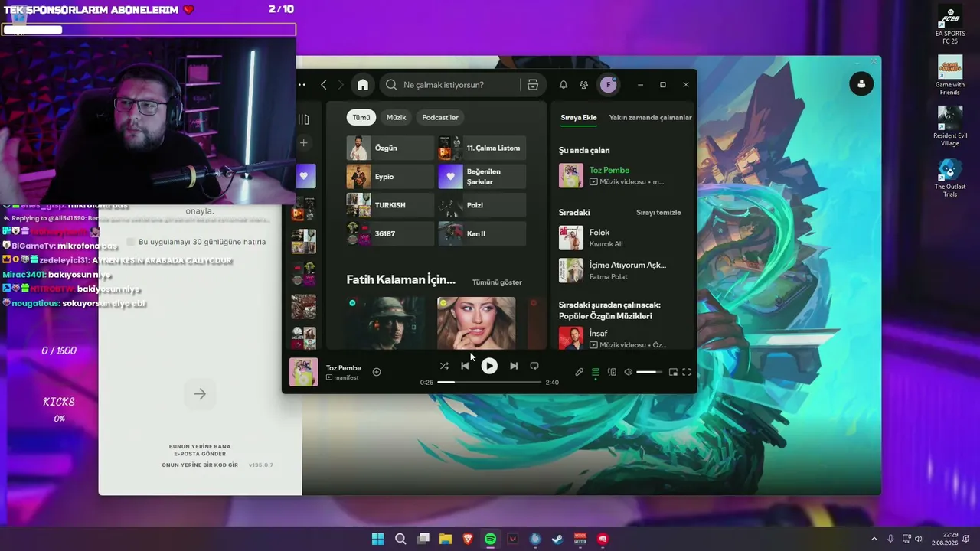
Task: Open the man-in-hat recommendation card
Action: pyautogui.click(x=385, y=323)
